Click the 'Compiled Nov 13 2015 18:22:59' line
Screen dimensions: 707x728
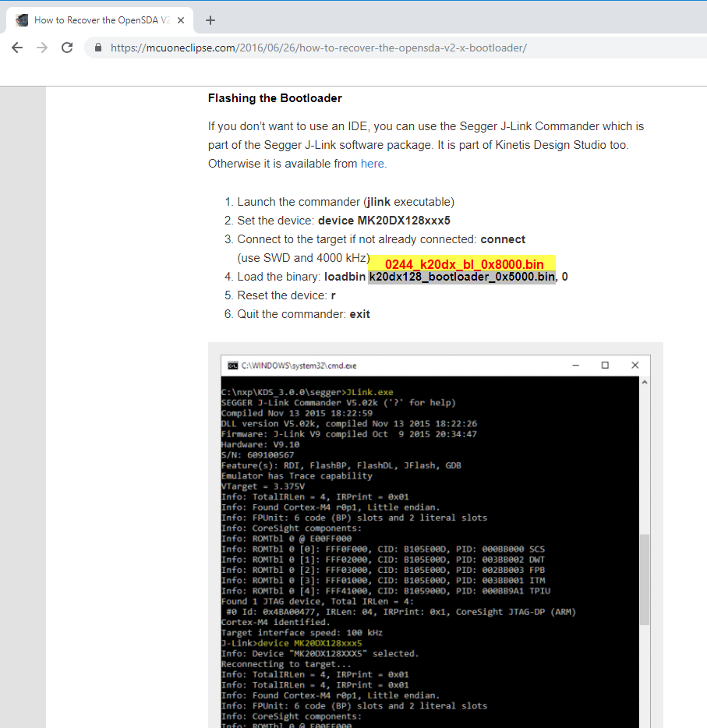[x=297, y=413]
